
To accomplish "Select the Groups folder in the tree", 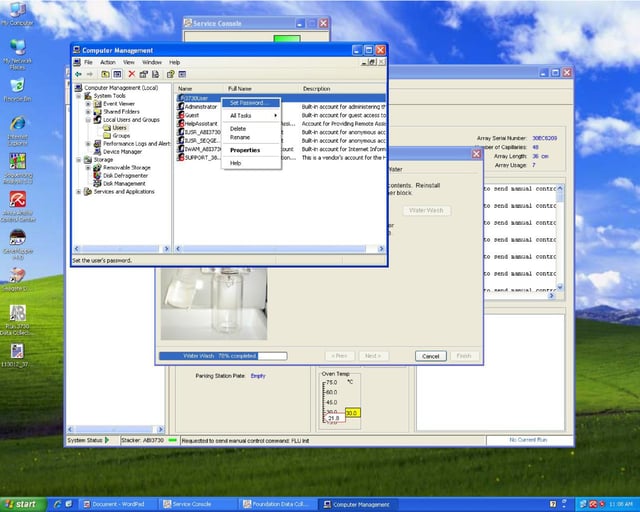I will [117, 136].
